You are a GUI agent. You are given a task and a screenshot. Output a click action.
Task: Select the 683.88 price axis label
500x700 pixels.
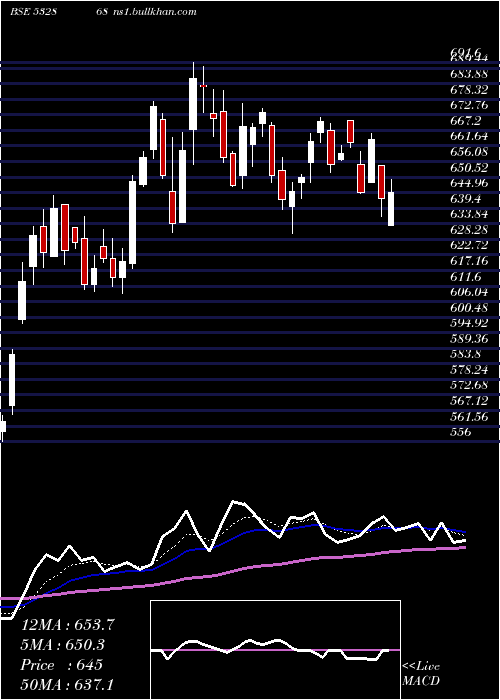(468, 75)
